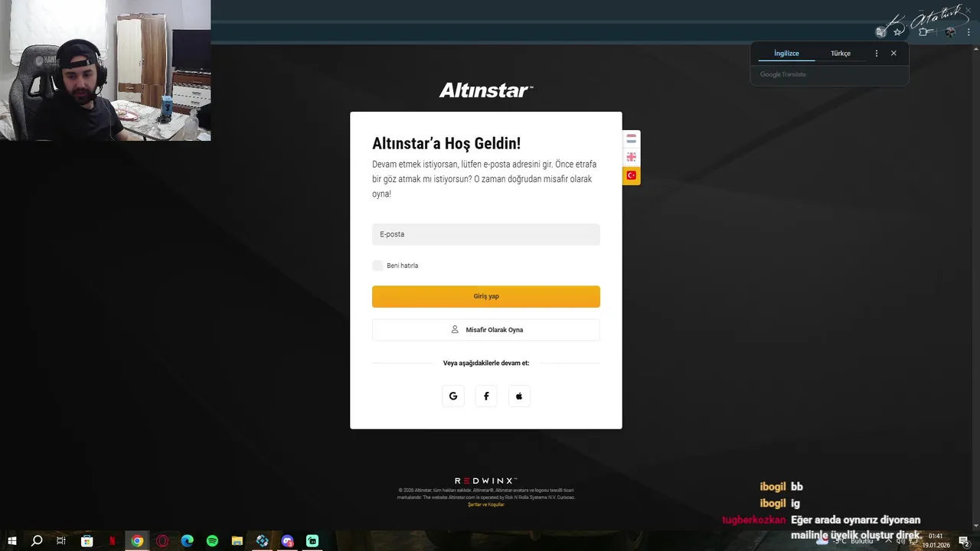This screenshot has height=551, width=980.
Task: Open the green streaming app taskbar icon
Action: coord(312,541)
